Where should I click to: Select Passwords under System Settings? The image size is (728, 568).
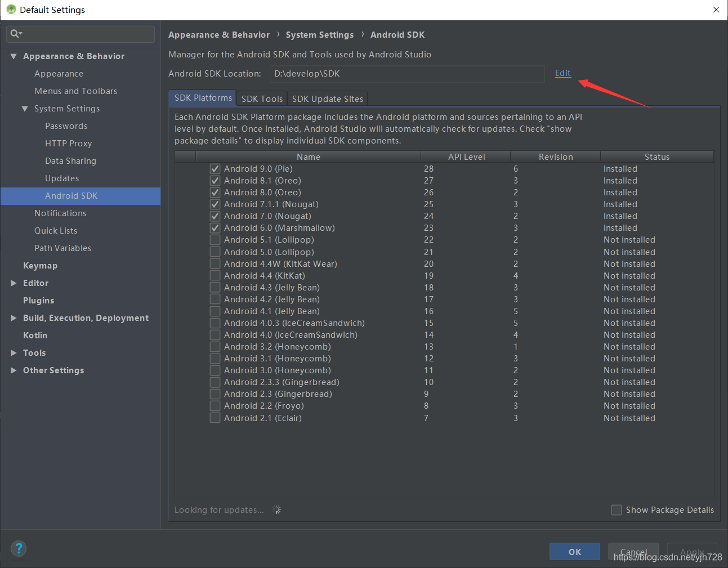pyautogui.click(x=66, y=126)
